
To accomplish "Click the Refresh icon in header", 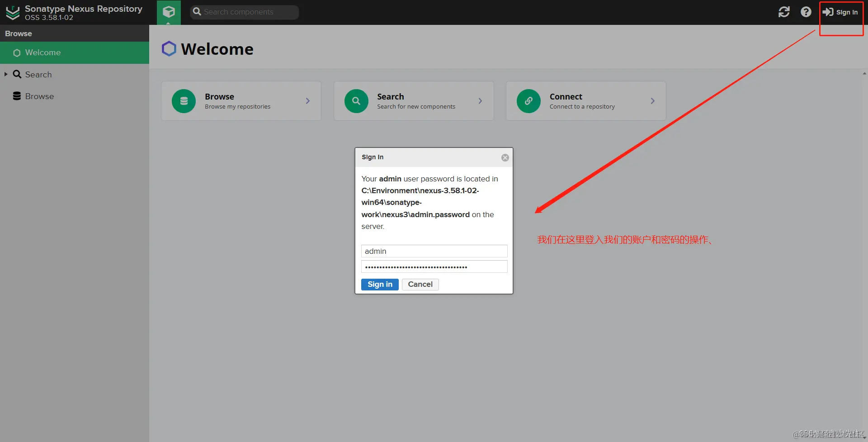I will [784, 12].
